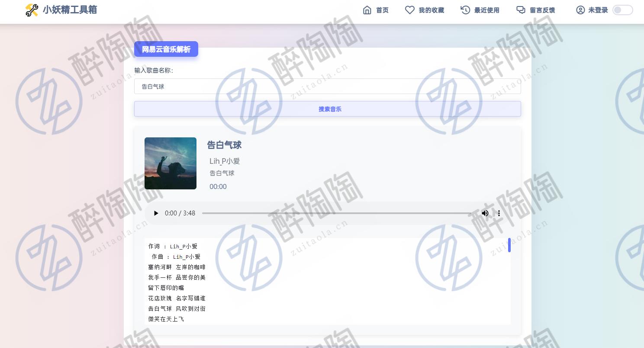Go to 我的收藏 page
The width and height of the screenshot is (644, 348).
click(431, 10)
